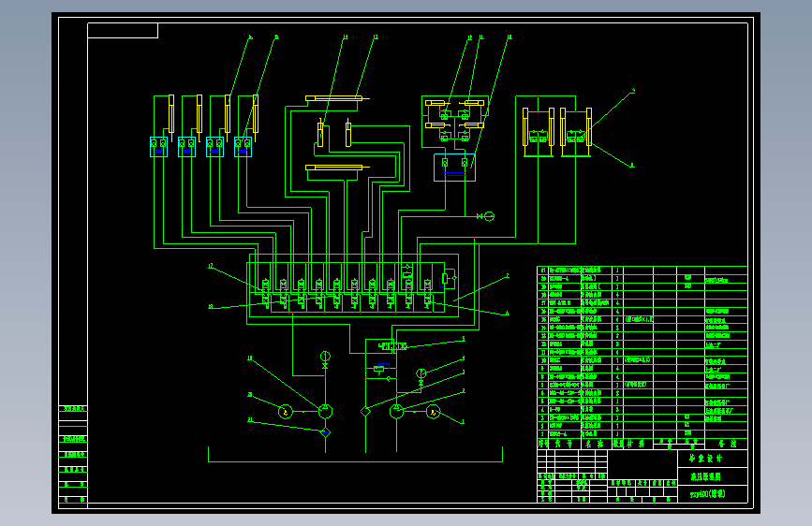Click the yzy400 drawing number cell
Screen dimensions: 812x526
coord(713,494)
